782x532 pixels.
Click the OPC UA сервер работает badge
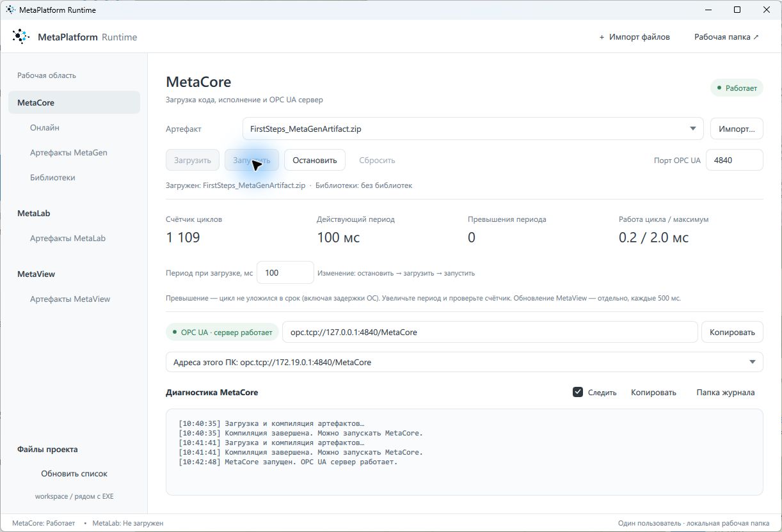point(222,332)
